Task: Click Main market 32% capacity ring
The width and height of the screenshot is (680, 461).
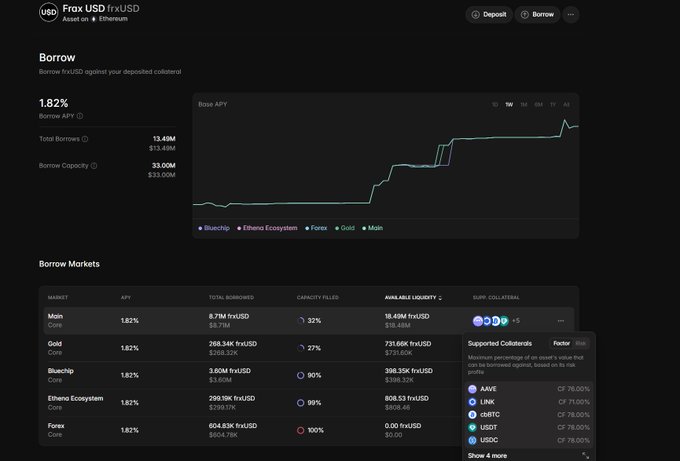Action: [x=301, y=320]
